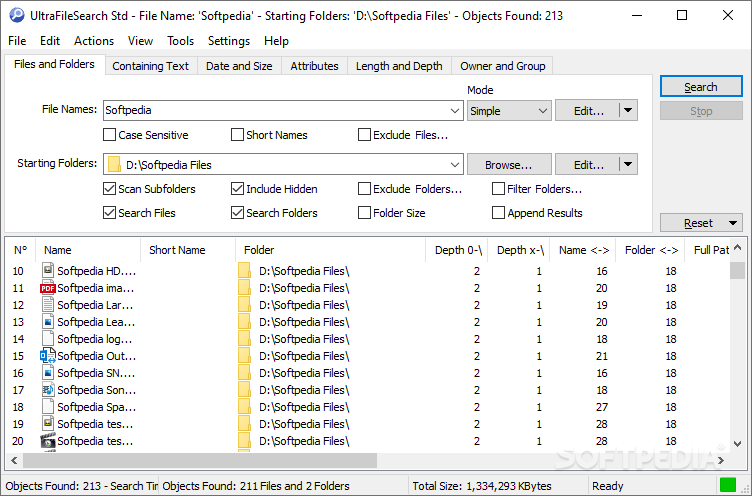Enable the Short Names checkbox
This screenshot has height=496, width=752.
(237, 135)
